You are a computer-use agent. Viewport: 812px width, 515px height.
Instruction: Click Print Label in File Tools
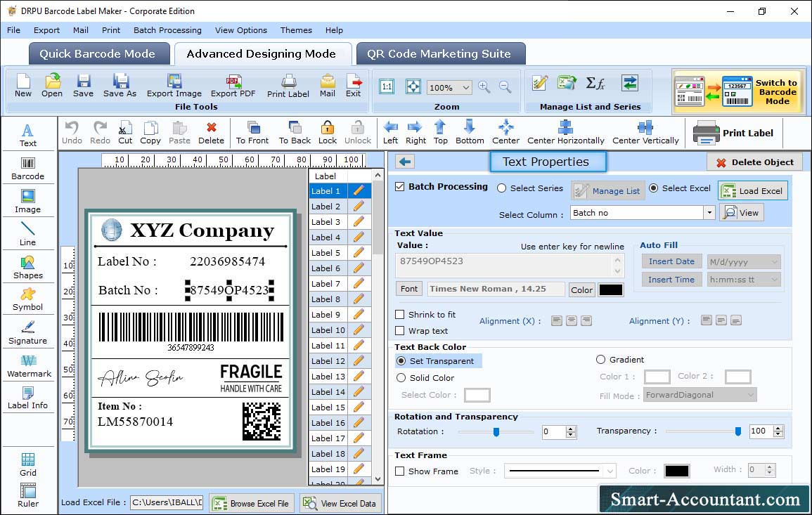pos(288,86)
